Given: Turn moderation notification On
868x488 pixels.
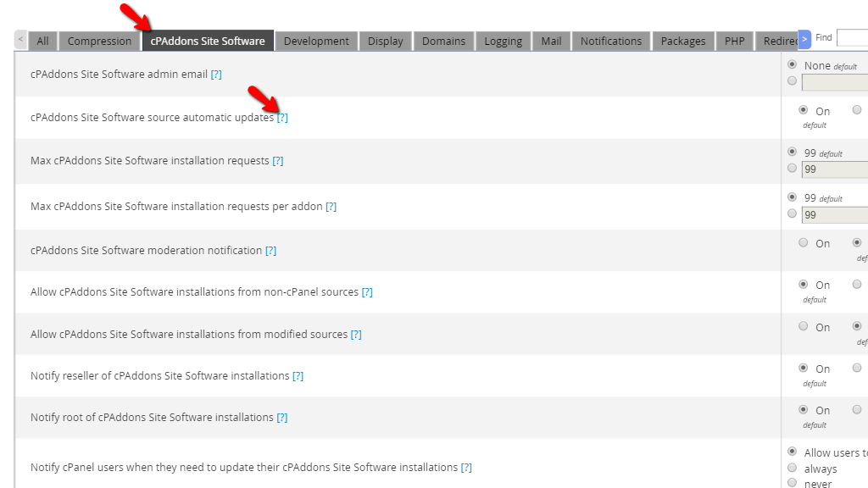Looking at the screenshot, I should click(x=804, y=242).
